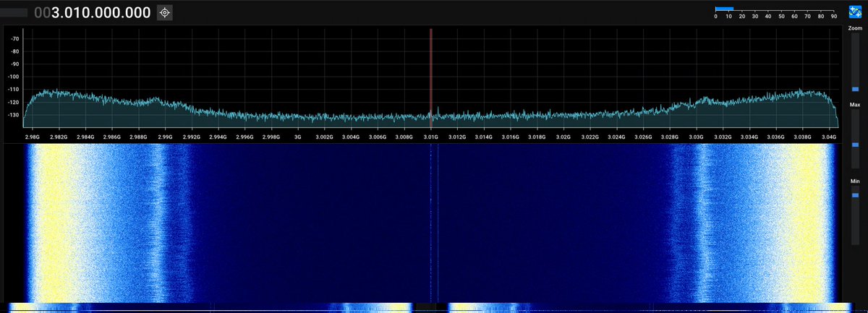Viewport: 868px width, 313px height.
Task: Click the 3.01G label on frequency axis
Action: pos(431,136)
